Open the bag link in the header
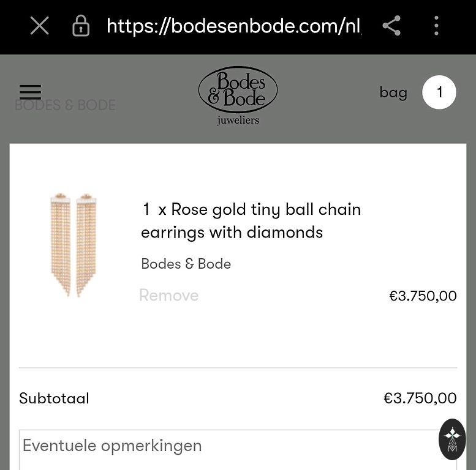The width and height of the screenshot is (476, 470). coord(393,92)
